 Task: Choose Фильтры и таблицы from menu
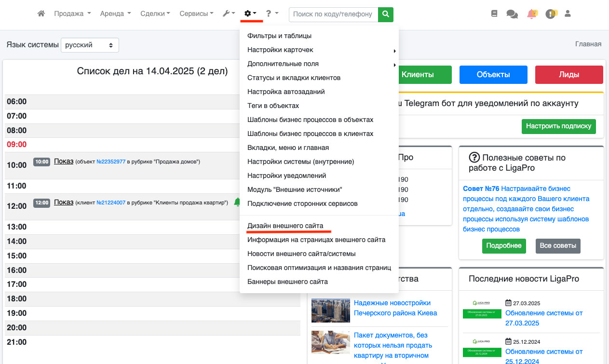[279, 36]
